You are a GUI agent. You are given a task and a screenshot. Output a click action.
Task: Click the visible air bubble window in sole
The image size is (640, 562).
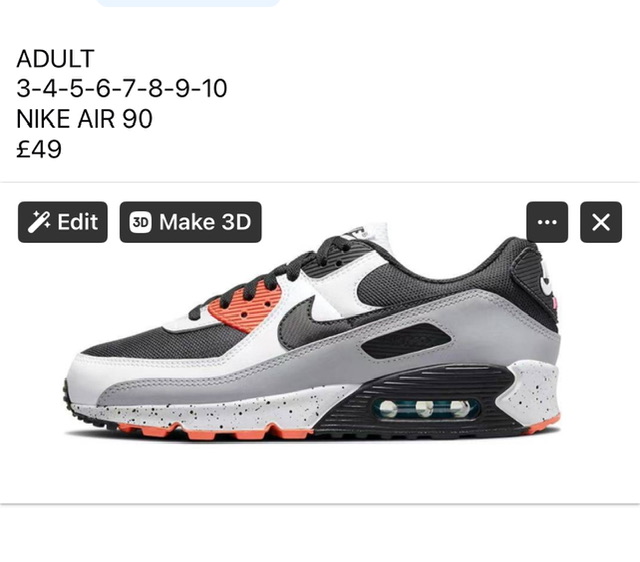425,409
